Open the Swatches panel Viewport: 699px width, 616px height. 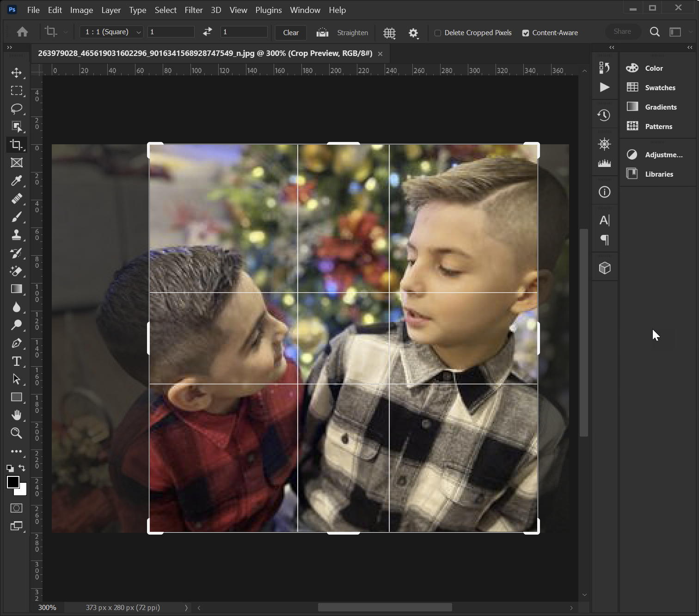660,87
